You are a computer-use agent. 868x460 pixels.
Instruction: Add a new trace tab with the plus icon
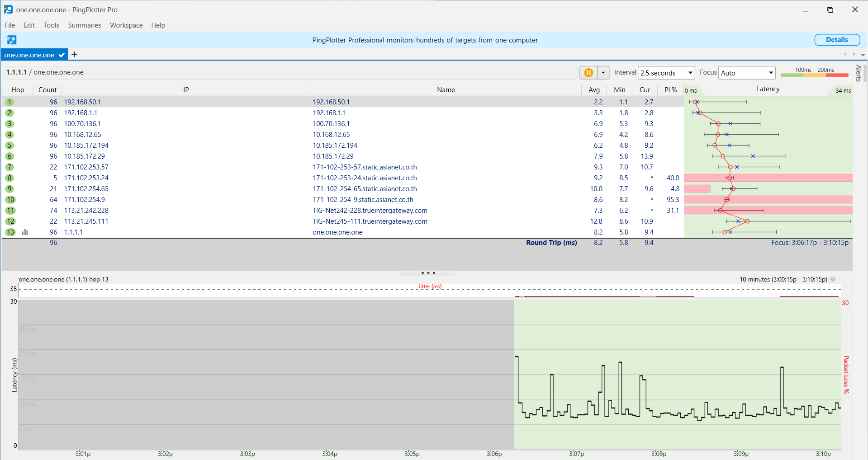pos(75,55)
